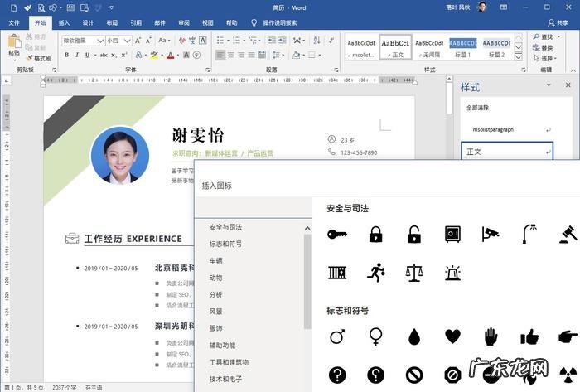Select the water droplet icon
Viewport: 580px width, 392px height.
(414, 336)
